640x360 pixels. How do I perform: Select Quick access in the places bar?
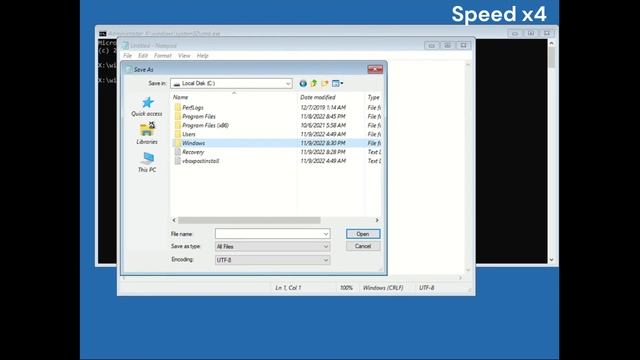point(147,107)
